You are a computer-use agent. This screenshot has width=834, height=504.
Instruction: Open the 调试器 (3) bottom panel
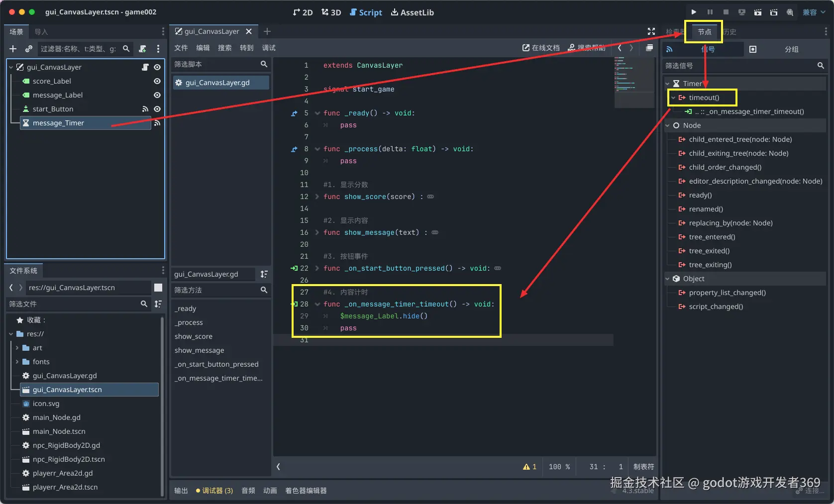click(214, 491)
